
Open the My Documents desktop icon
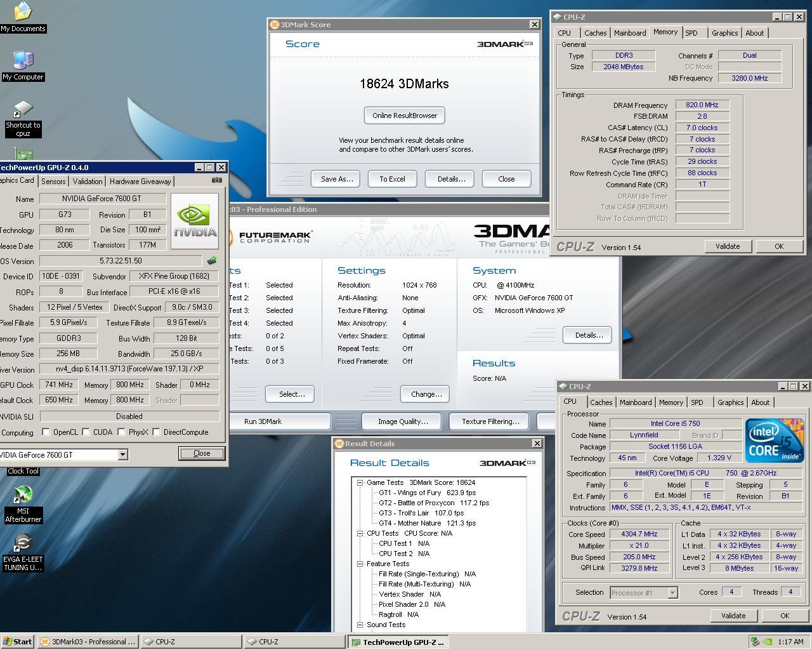click(23, 17)
